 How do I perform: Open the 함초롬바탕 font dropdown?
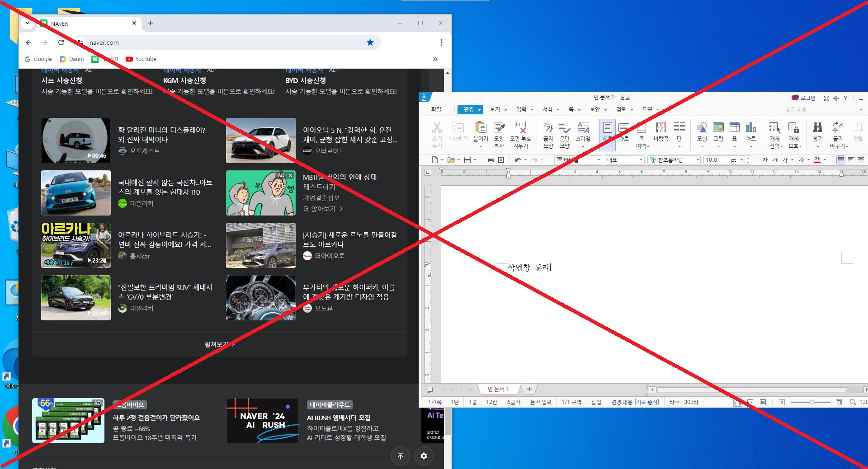pos(698,160)
